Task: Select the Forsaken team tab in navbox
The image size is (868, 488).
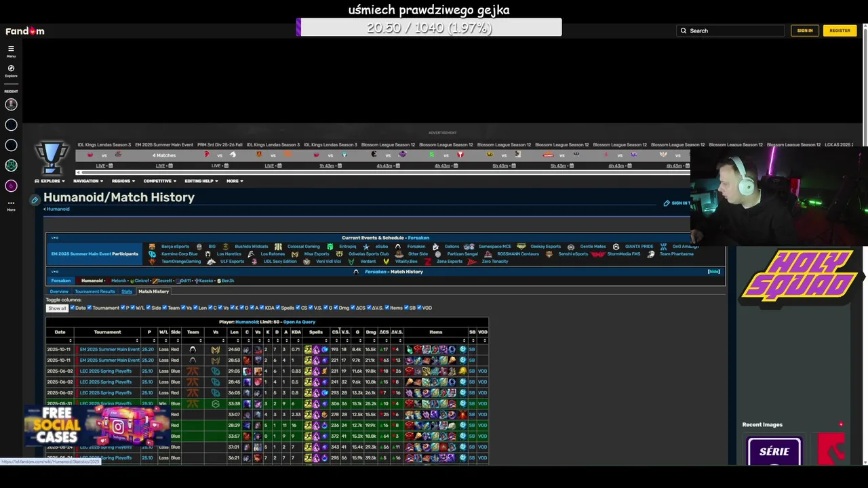Action: (61, 281)
